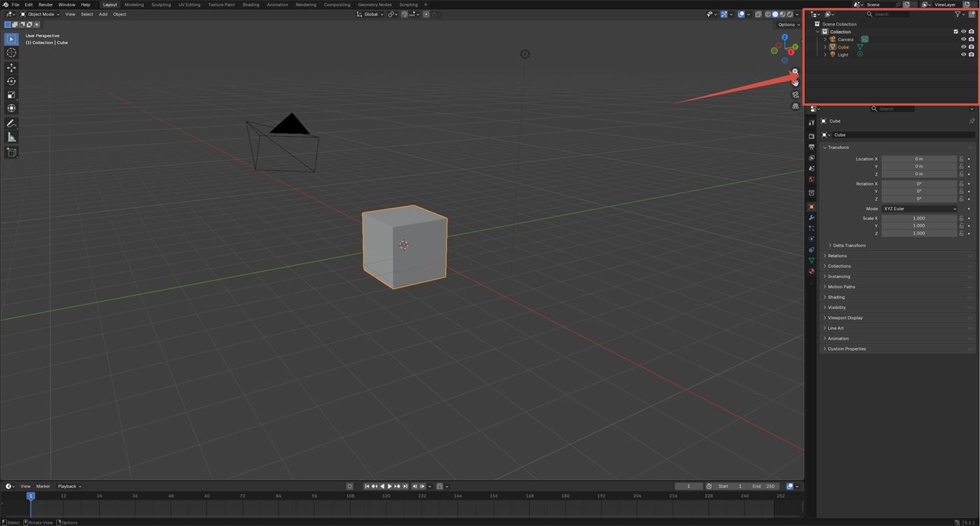Expand the Light tree item
Image resolution: width=980 pixels, height=526 pixels.
click(x=825, y=55)
